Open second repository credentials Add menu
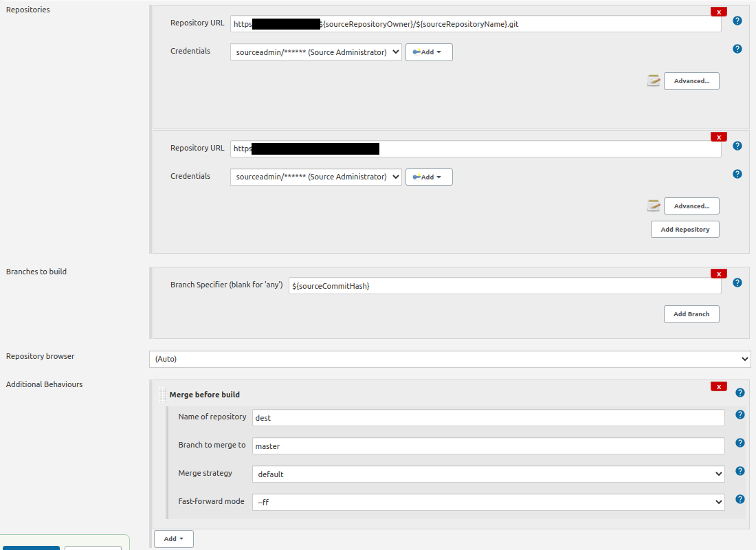 pyautogui.click(x=429, y=177)
